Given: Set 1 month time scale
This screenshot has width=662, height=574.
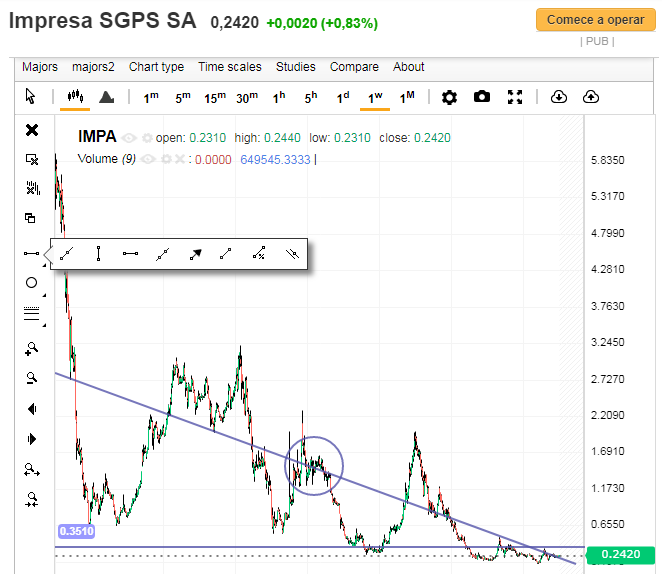Looking at the screenshot, I should (407, 97).
